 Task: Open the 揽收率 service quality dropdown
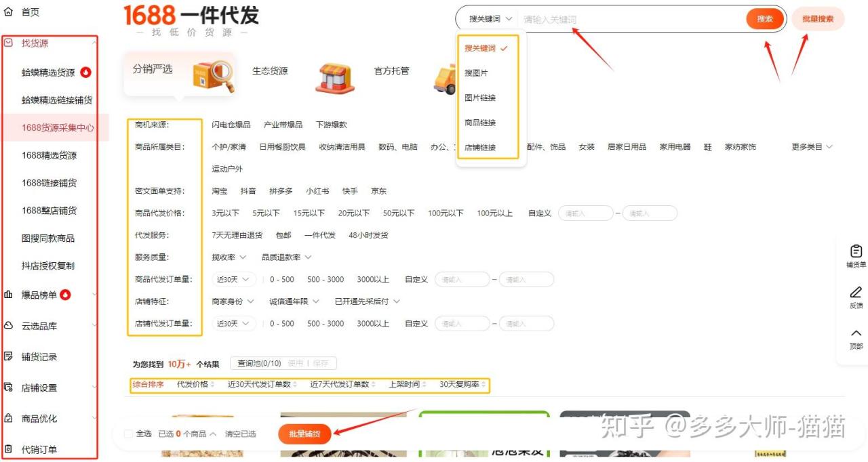(229, 257)
